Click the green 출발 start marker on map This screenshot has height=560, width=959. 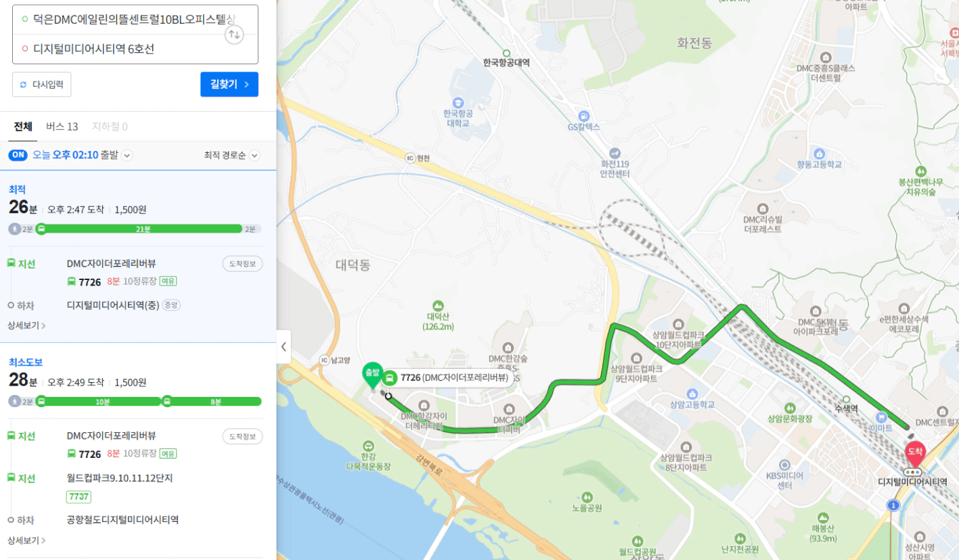coord(372,375)
